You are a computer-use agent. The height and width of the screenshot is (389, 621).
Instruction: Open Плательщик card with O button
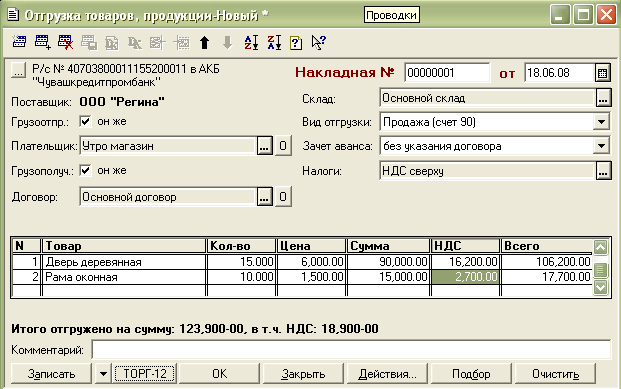pyautogui.click(x=283, y=146)
